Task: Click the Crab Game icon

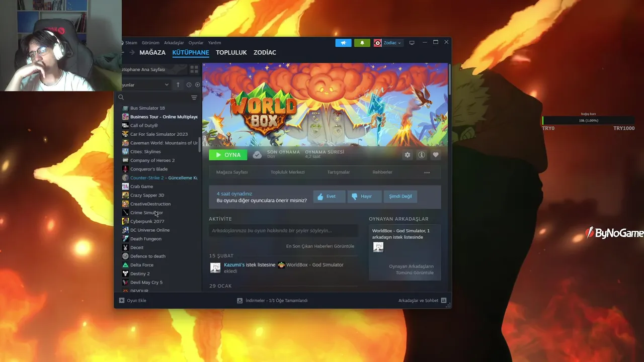Action: 125,187
